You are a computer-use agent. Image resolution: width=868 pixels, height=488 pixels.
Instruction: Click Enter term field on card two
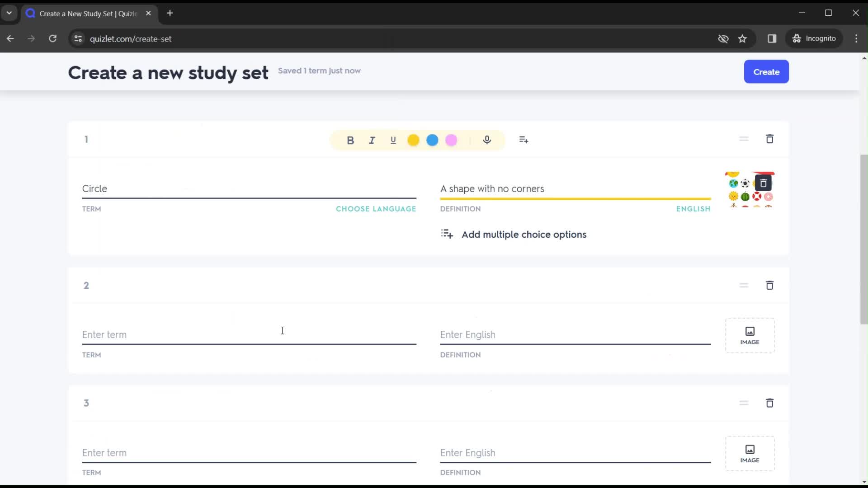point(249,334)
